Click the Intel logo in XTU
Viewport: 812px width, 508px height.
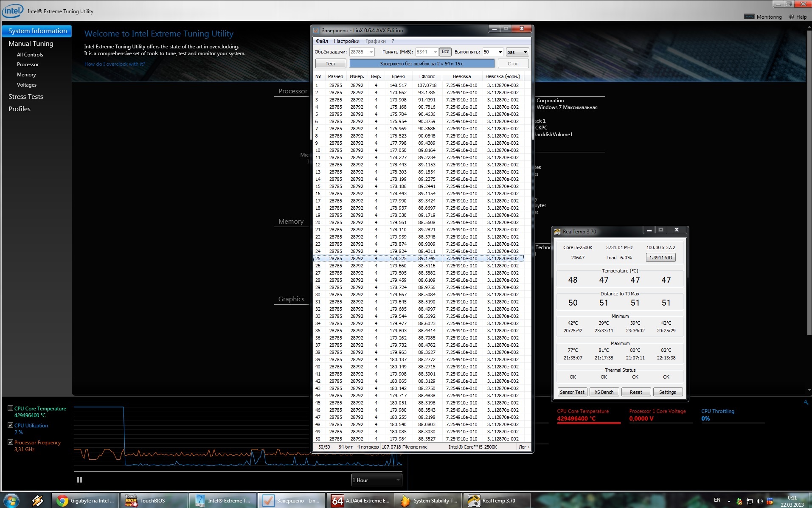[x=12, y=11]
